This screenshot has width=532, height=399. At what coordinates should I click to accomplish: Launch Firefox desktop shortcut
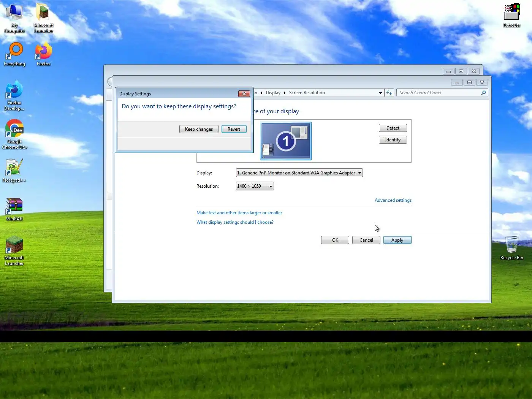pos(44,54)
